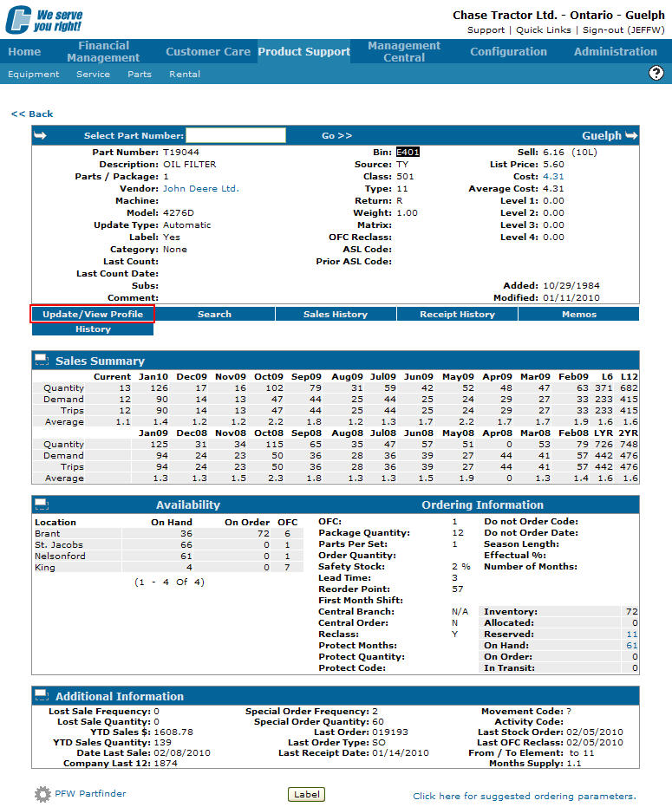Go to Parts submenu

coord(140,75)
